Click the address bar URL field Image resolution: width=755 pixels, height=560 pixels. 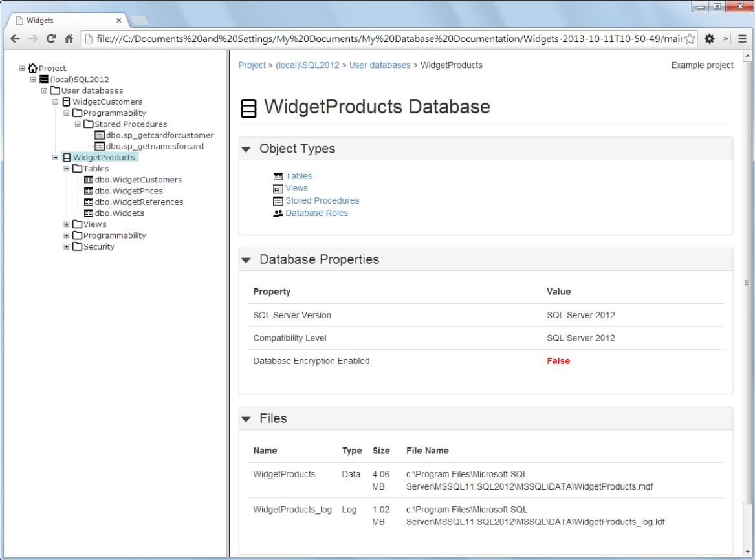coord(388,39)
